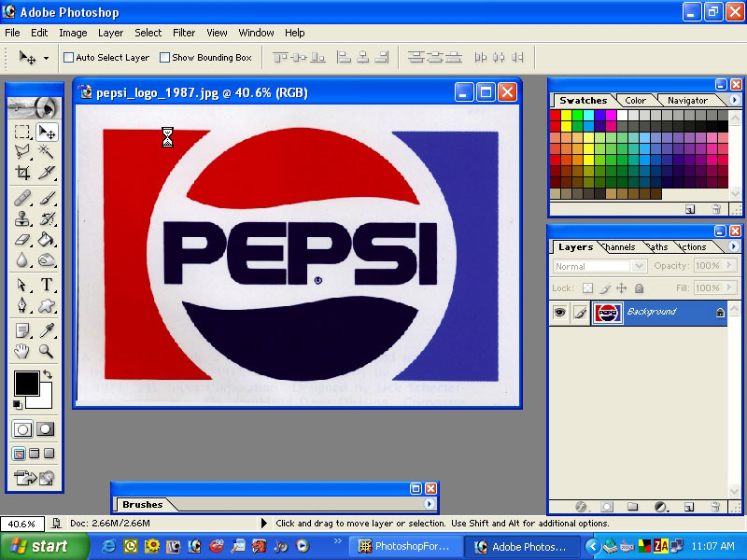Hide the Background layer eye icon

[559, 313]
